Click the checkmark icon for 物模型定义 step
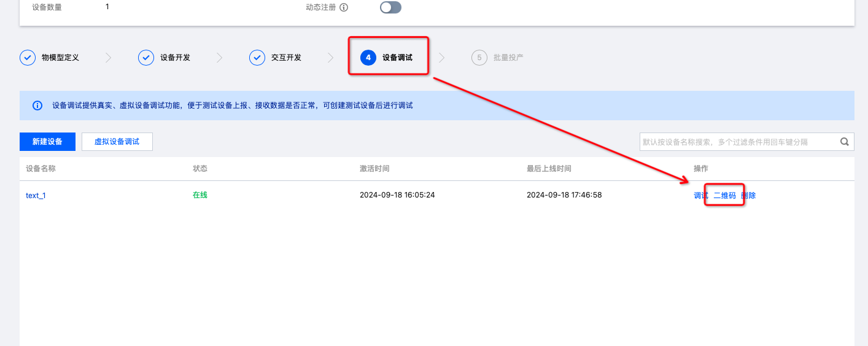The image size is (868, 346). [28, 58]
